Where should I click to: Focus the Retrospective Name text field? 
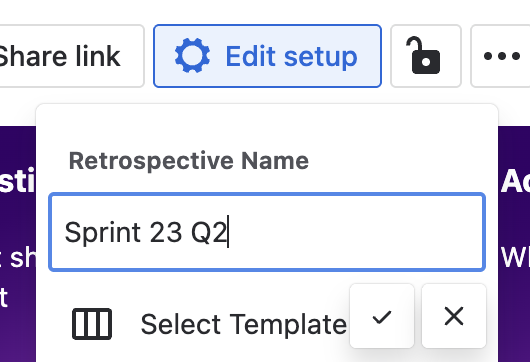267,232
